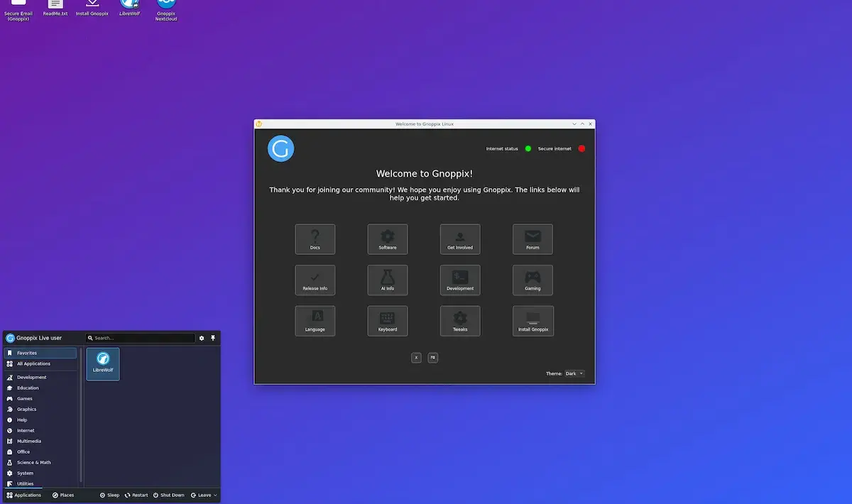
Task: Switch to the Places tab
Action: [63, 495]
